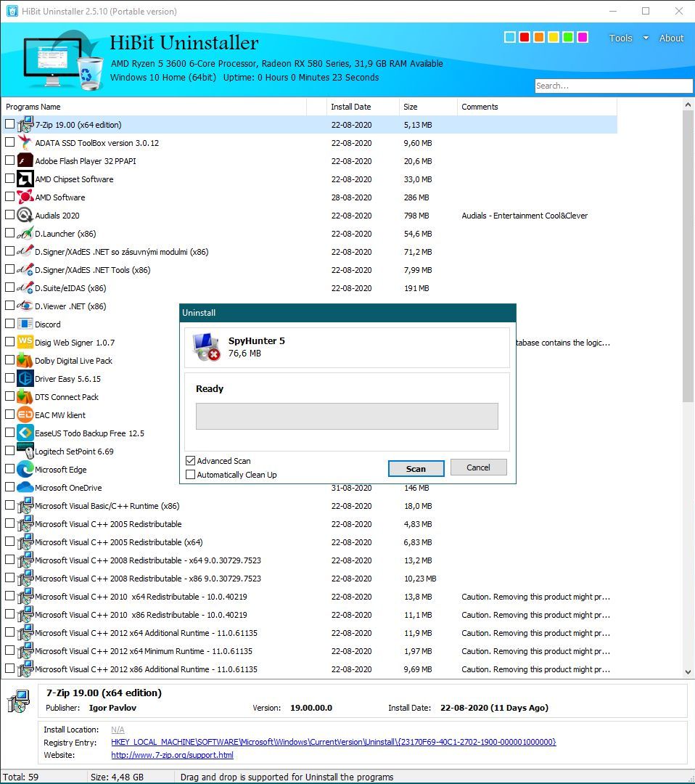695x784 pixels.
Task: Click the Audials 2020 icon
Action: [25, 215]
